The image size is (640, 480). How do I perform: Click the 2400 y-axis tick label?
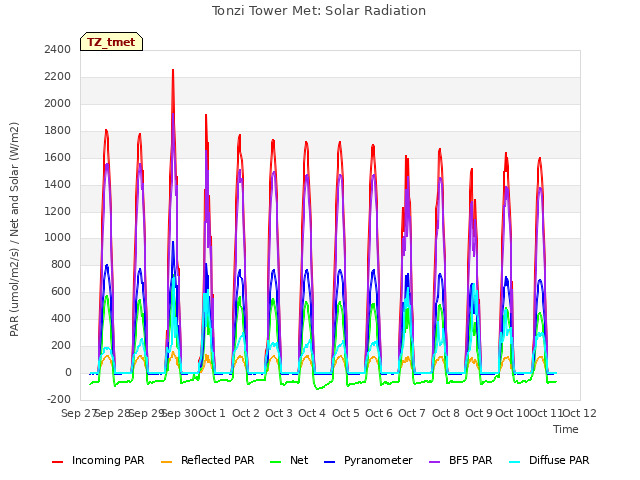(x=58, y=49)
